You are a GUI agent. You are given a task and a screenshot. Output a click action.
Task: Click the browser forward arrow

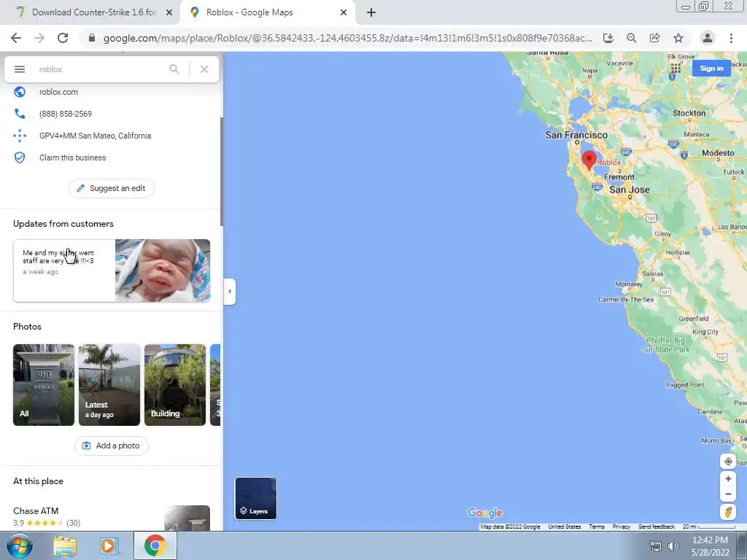[39, 38]
